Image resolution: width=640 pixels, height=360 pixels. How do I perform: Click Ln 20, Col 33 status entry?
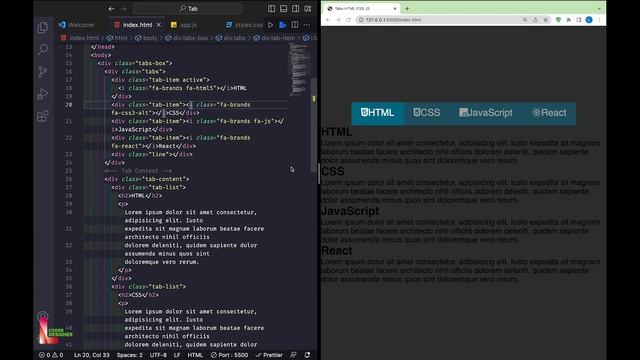click(x=92, y=355)
